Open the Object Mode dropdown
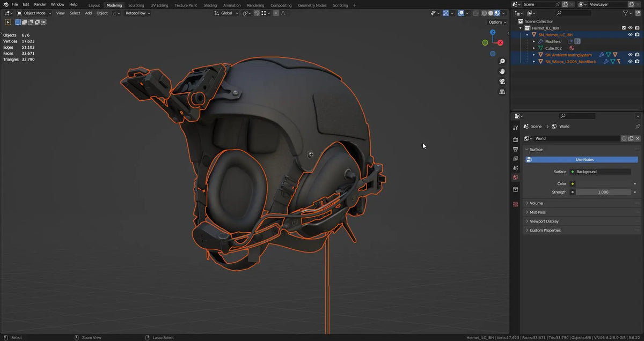The height and width of the screenshot is (341, 644). tap(34, 13)
